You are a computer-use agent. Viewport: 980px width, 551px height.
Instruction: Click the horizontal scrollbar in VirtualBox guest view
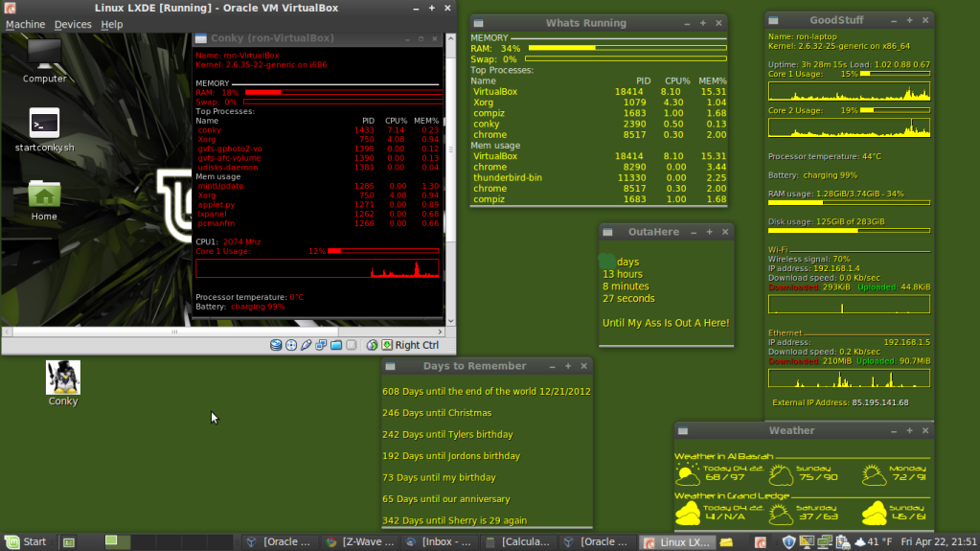(x=175, y=333)
